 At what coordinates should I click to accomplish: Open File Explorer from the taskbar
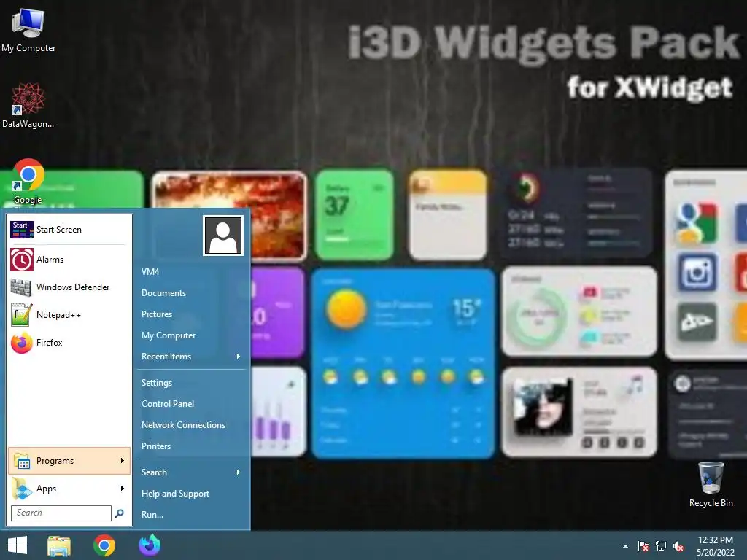[x=58, y=545]
